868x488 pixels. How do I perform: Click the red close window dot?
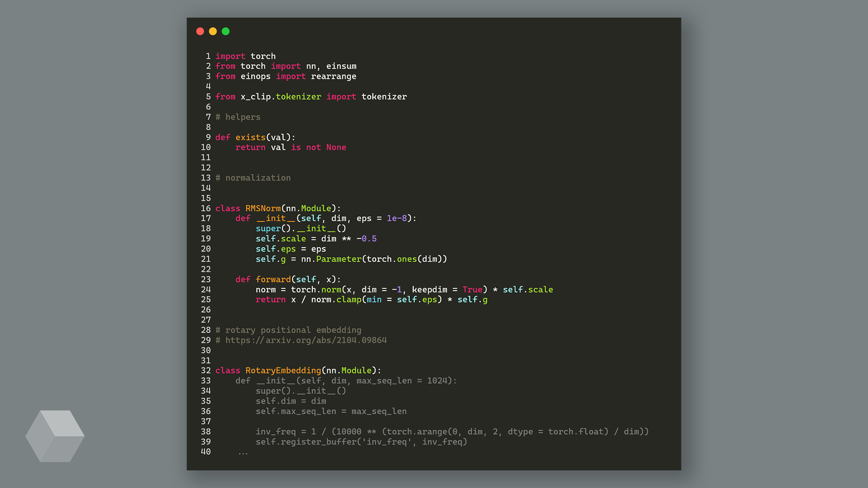click(200, 31)
